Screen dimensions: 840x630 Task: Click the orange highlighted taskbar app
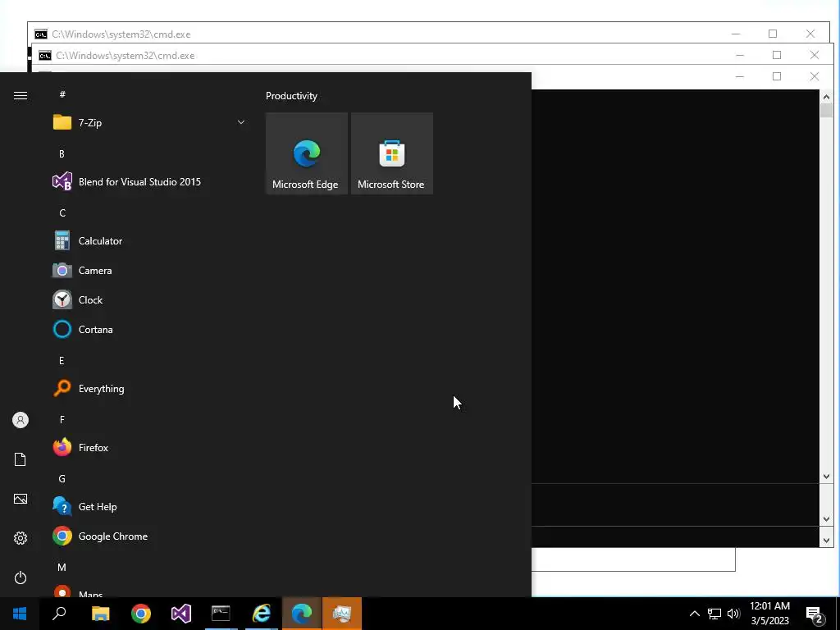pos(342,614)
